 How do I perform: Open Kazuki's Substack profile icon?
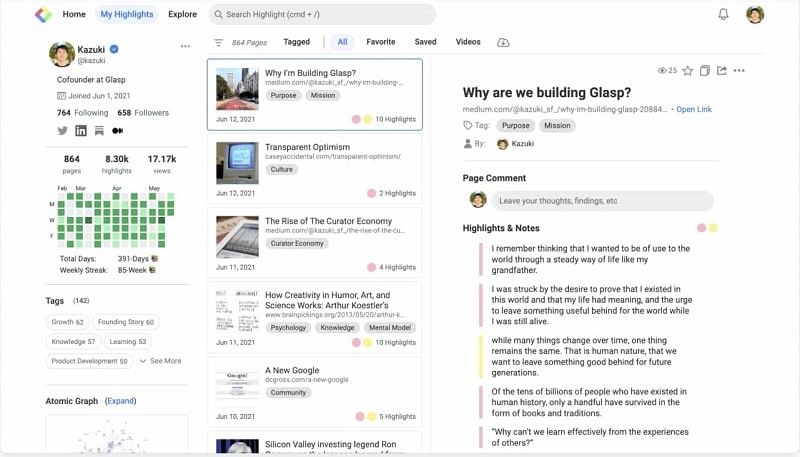pyautogui.click(x=99, y=131)
